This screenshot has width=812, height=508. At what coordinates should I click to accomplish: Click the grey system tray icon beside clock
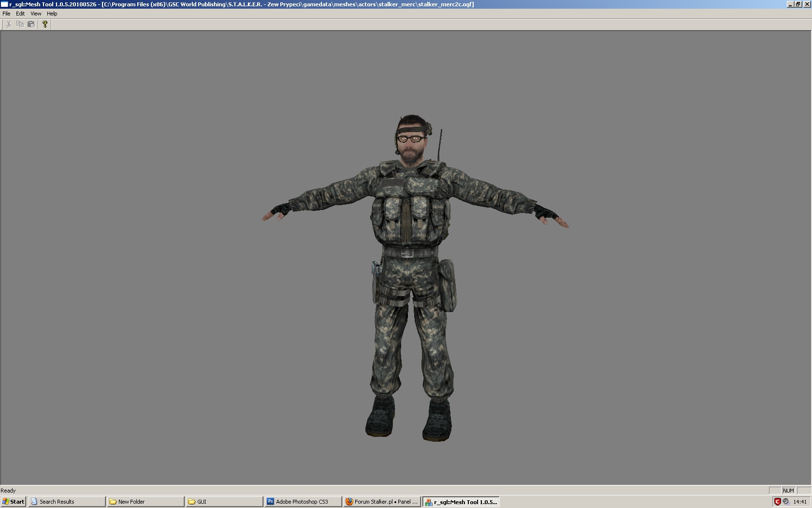tap(786, 502)
